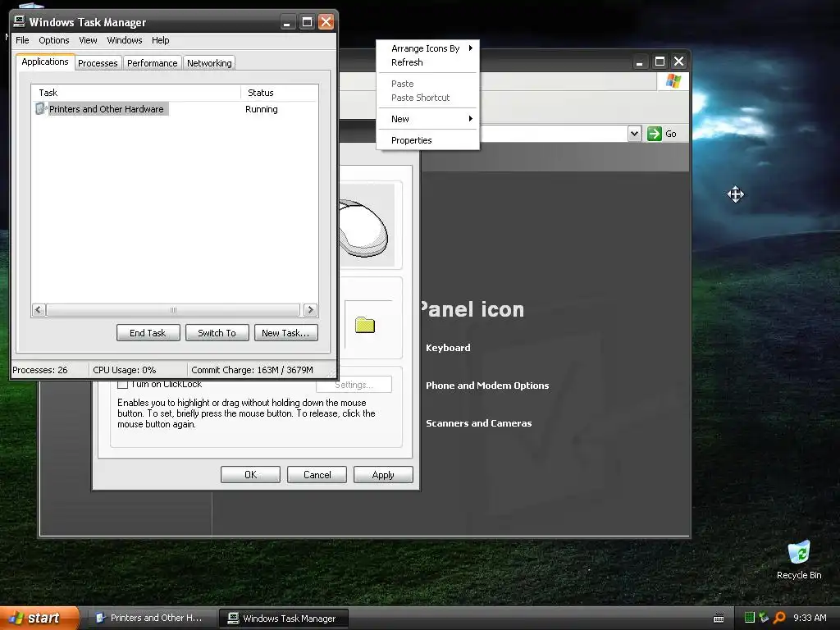Maximize the Windows Task Manager window
The height and width of the screenshot is (630, 840).
click(307, 22)
